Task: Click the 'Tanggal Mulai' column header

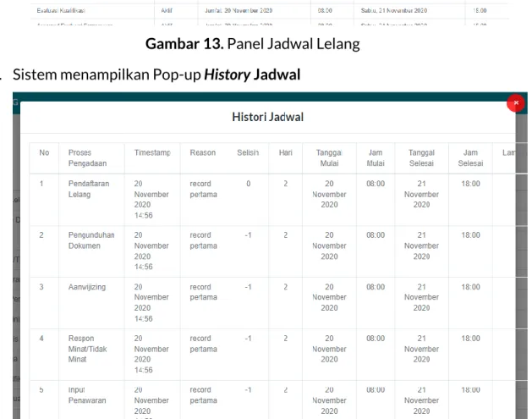Action: point(329,158)
